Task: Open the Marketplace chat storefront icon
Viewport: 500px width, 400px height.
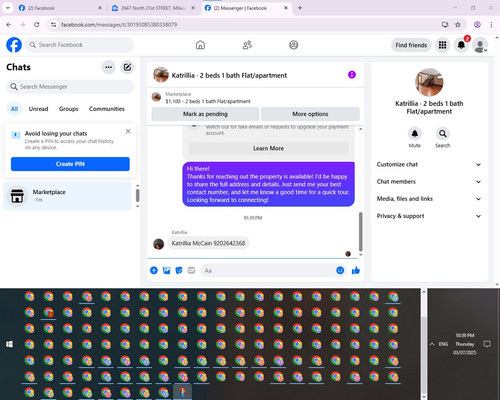Action: click(x=17, y=196)
